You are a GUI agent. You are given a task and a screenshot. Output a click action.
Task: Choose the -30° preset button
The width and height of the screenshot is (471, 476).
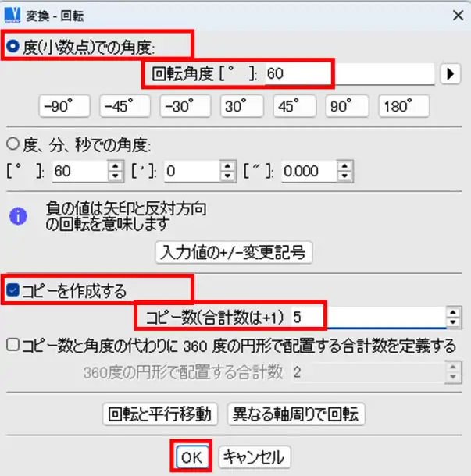[185, 106]
